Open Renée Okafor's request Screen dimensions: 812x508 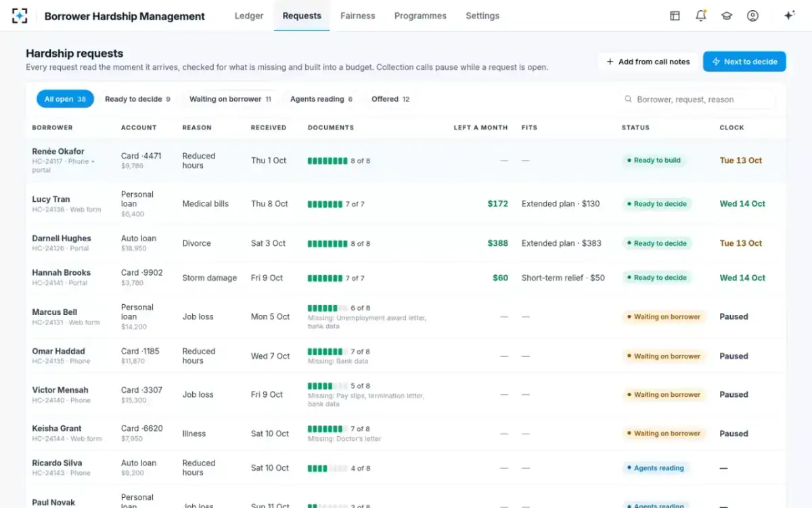click(406, 161)
